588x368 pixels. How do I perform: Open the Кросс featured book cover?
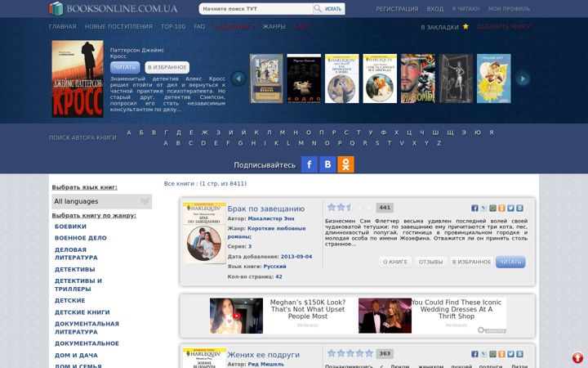click(x=78, y=79)
